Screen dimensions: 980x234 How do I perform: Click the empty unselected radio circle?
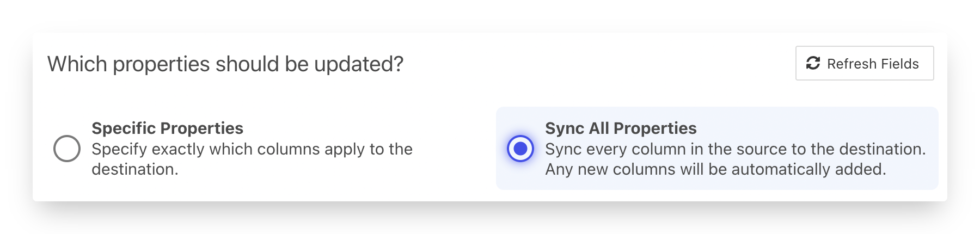[67, 149]
